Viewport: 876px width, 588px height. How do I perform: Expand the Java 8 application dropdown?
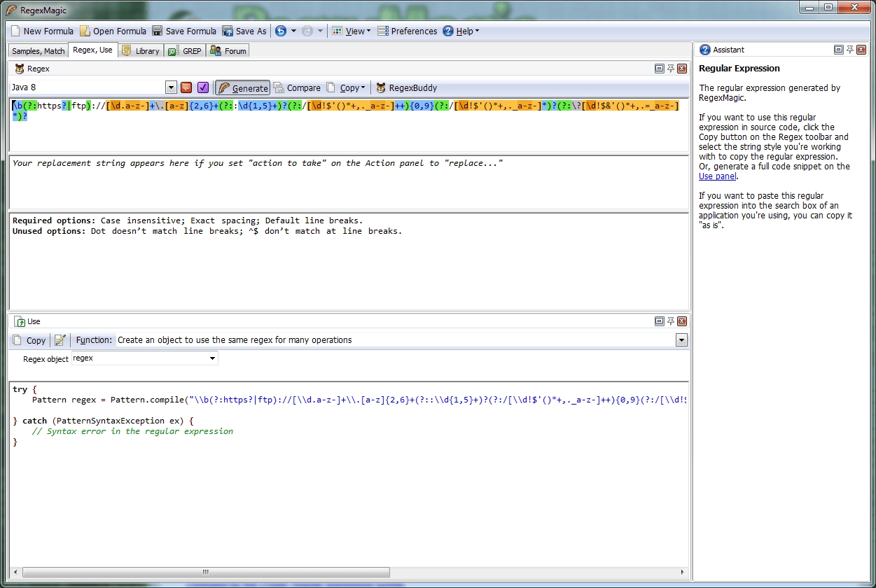[171, 87]
